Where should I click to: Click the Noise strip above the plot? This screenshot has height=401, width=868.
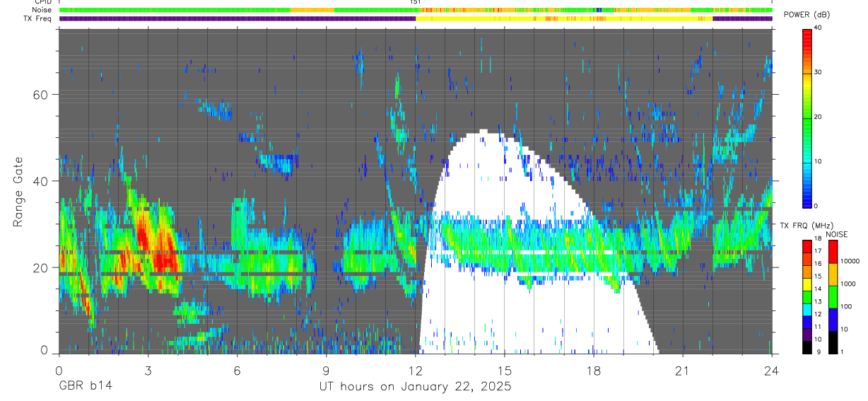pos(416,10)
